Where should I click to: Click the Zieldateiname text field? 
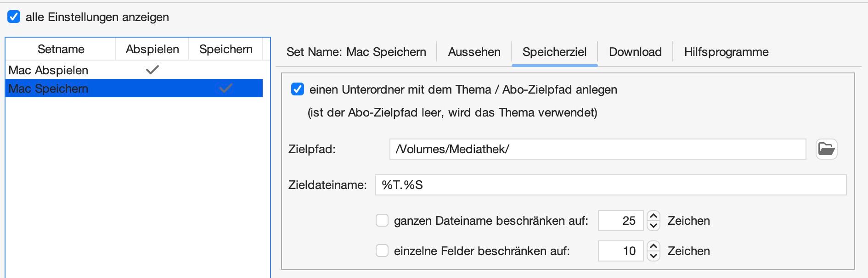click(x=610, y=185)
